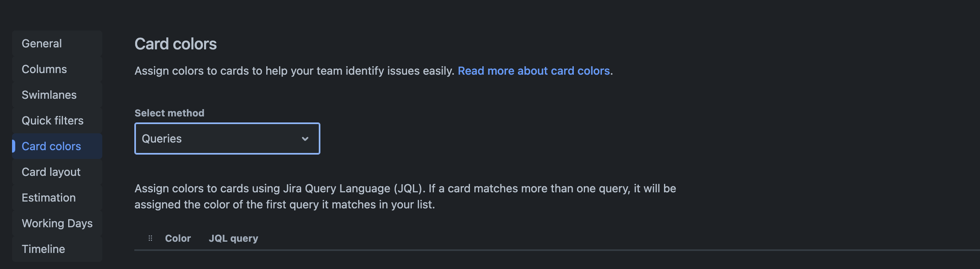The width and height of the screenshot is (980, 269).
Task: Go to Quick filters settings
Action: point(52,120)
